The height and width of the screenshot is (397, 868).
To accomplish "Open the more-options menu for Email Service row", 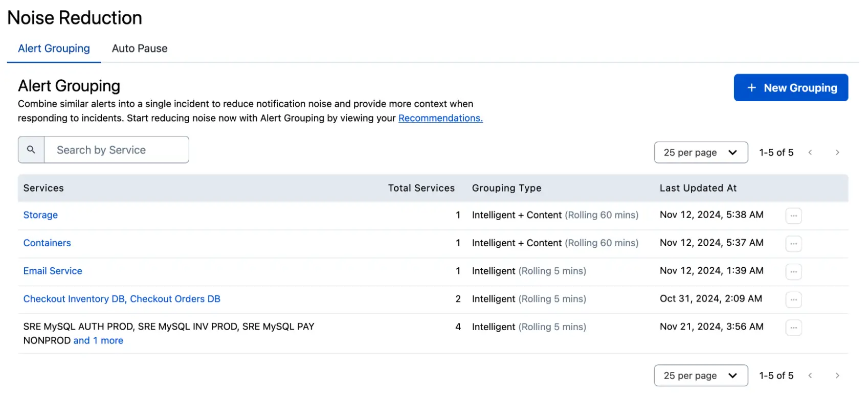I will pyautogui.click(x=793, y=271).
